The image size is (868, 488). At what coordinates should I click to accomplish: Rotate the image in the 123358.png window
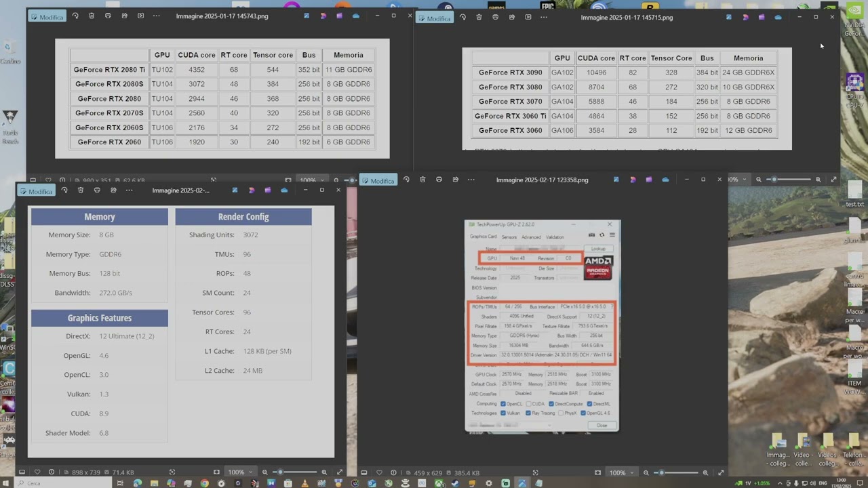pos(406,180)
